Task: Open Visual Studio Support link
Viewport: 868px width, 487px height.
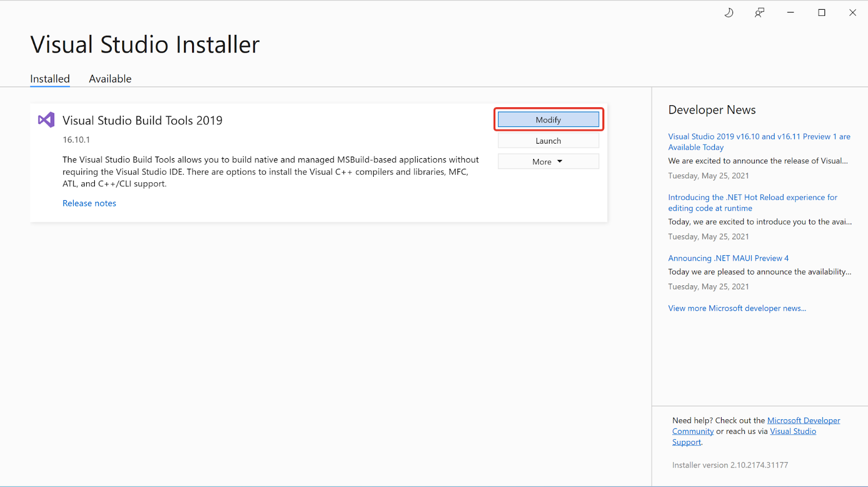Action: 793,432
